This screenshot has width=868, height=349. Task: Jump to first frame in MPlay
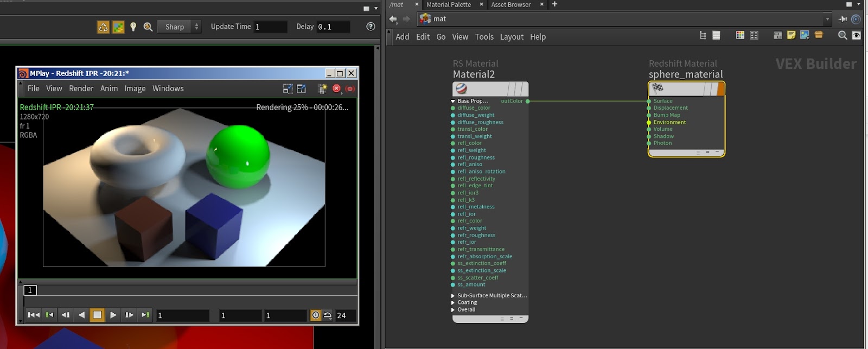pyautogui.click(x=34, y=315)
